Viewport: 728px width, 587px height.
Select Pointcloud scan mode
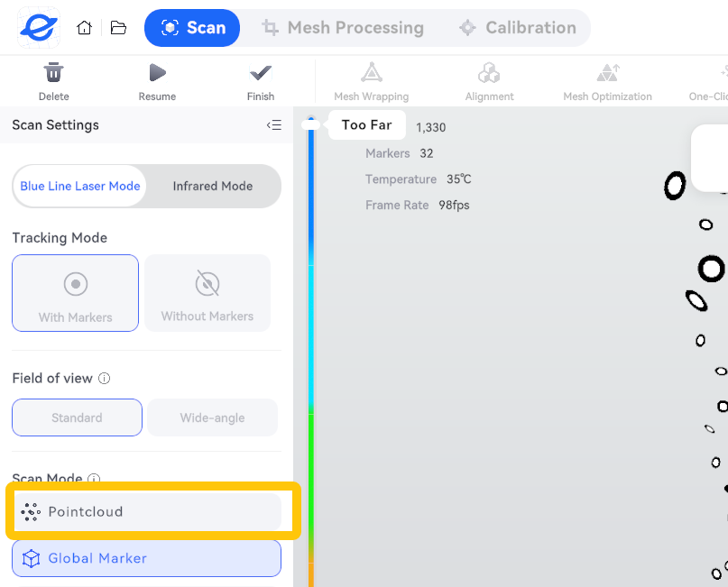(147, 511)
